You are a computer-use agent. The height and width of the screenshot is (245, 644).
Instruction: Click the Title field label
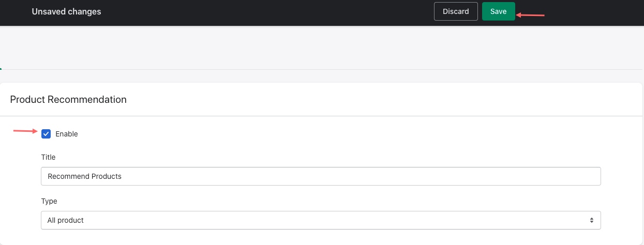[48, 157]
